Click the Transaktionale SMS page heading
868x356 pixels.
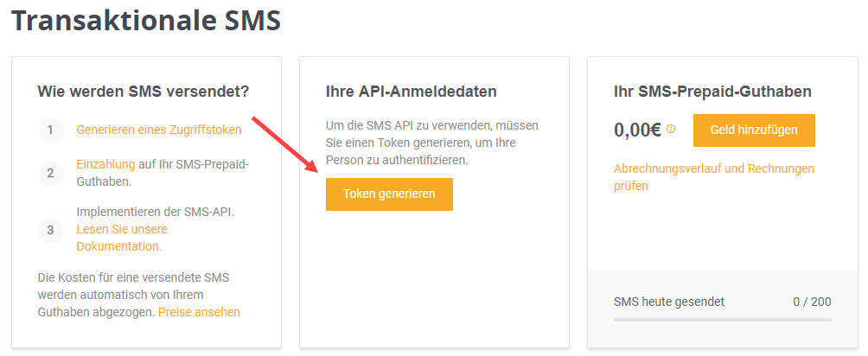[x=146, y=21]
